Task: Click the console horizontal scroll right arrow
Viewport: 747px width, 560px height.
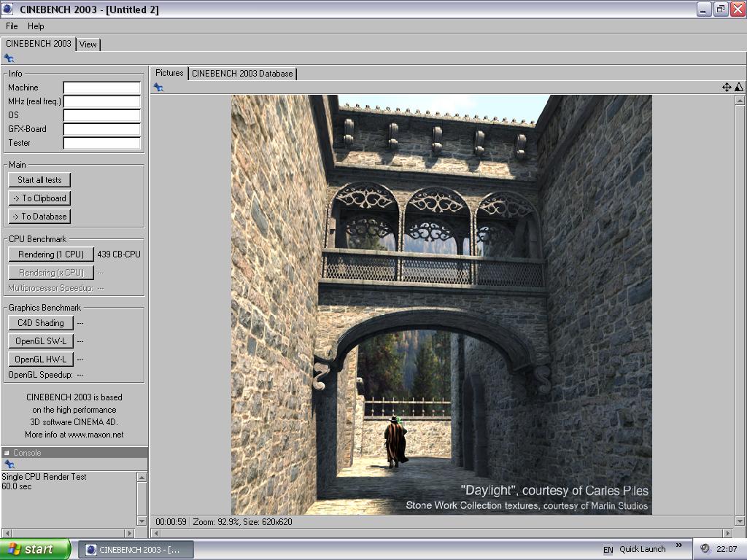Action: (x=130, y=533)
